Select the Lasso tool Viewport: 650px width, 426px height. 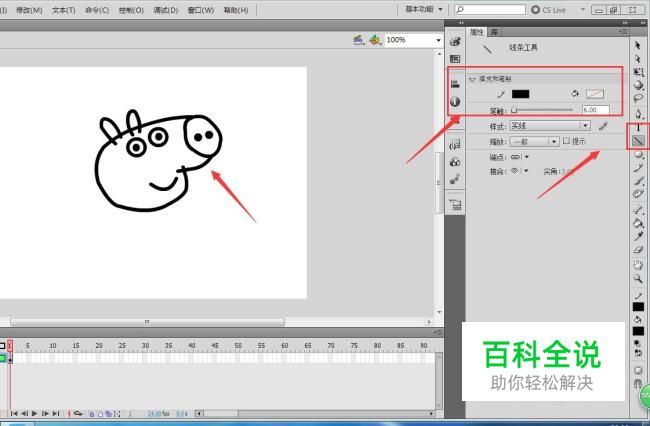(x=638, y=98)
